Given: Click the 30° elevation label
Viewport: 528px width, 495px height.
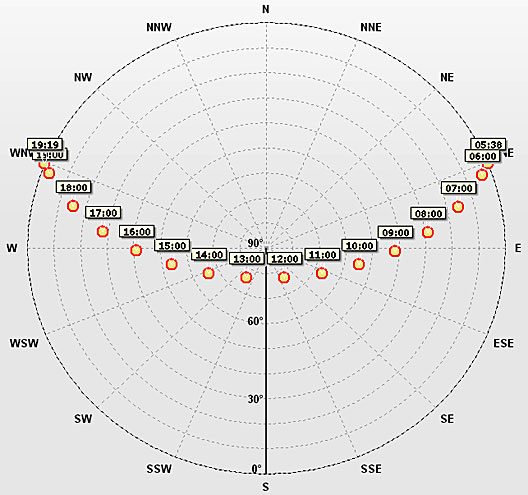Looking at the screenshot, I should 255,399.
